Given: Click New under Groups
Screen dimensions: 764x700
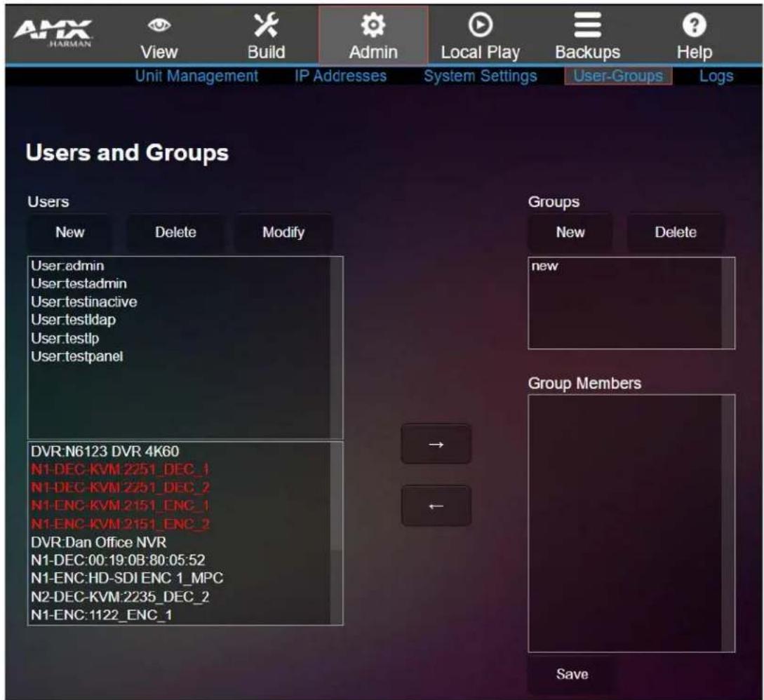Looking at the screenshot, I should 570,232.
